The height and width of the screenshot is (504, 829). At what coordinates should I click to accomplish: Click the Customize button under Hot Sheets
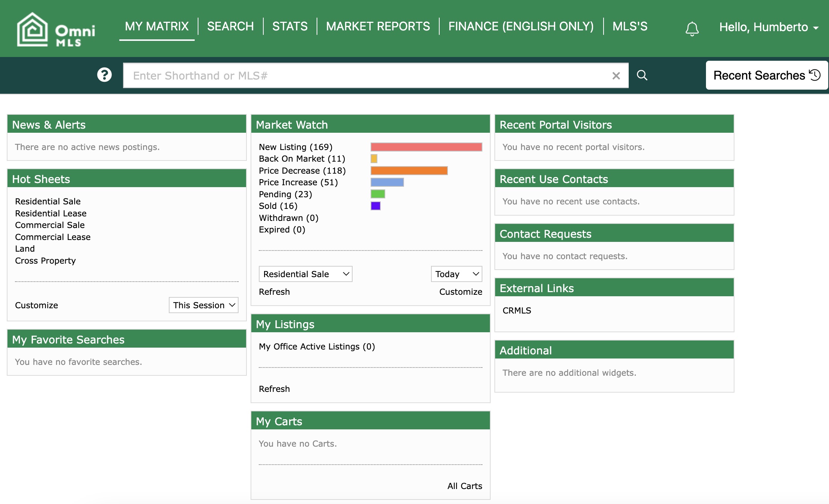(37, 305)
